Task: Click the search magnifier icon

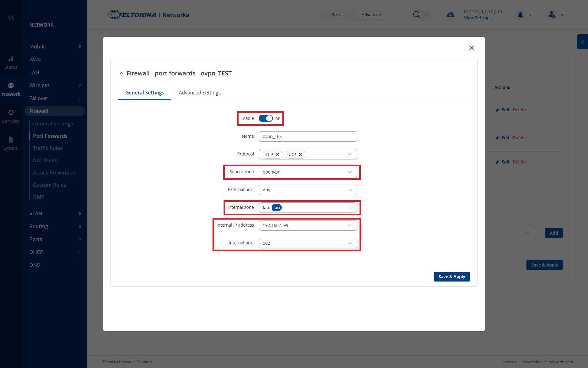Action: [x=416, y=15]
